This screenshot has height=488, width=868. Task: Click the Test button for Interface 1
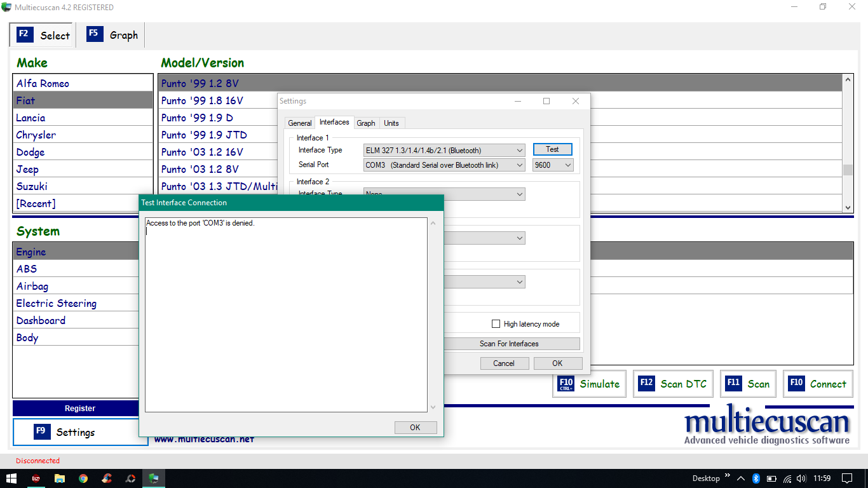[x=552, y=149]
